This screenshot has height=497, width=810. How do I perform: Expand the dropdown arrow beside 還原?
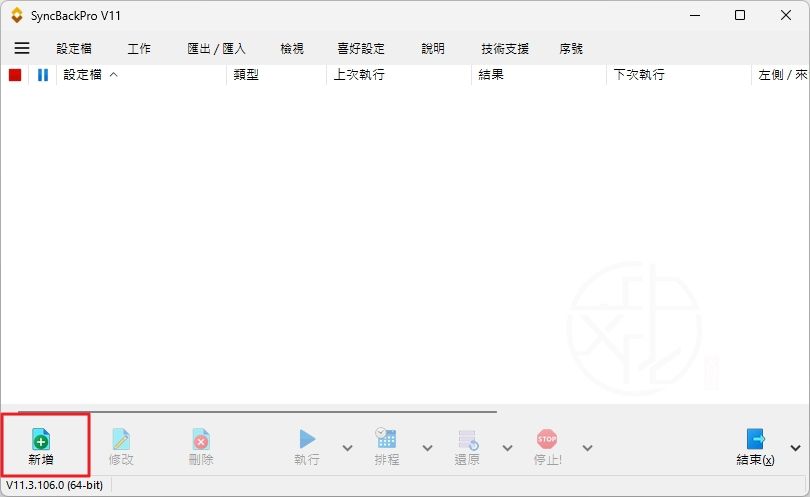click(507, 448)
